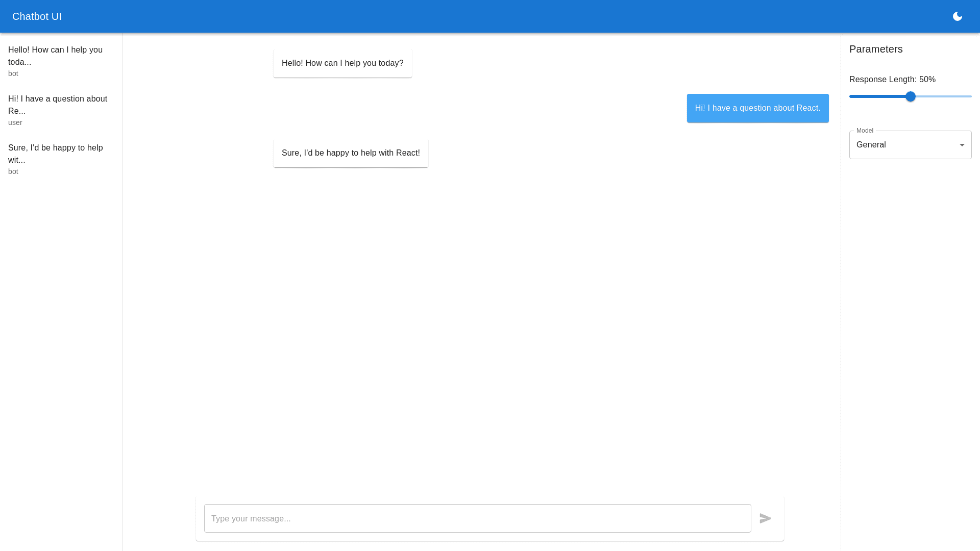Click the 'Sure, I'd be happy to help' bubble

pos(351,153)
